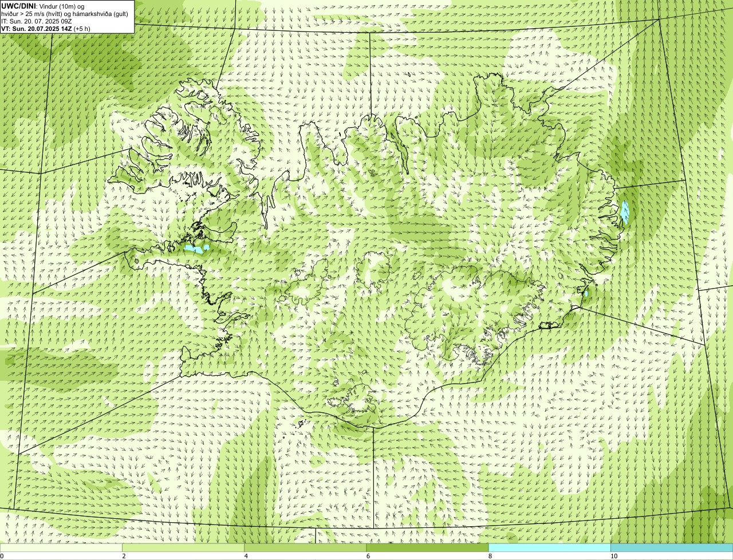This screenshot has width=733, height=560.
Task: Click the cyan wind patch on the western peninsula
Action: 194,249
